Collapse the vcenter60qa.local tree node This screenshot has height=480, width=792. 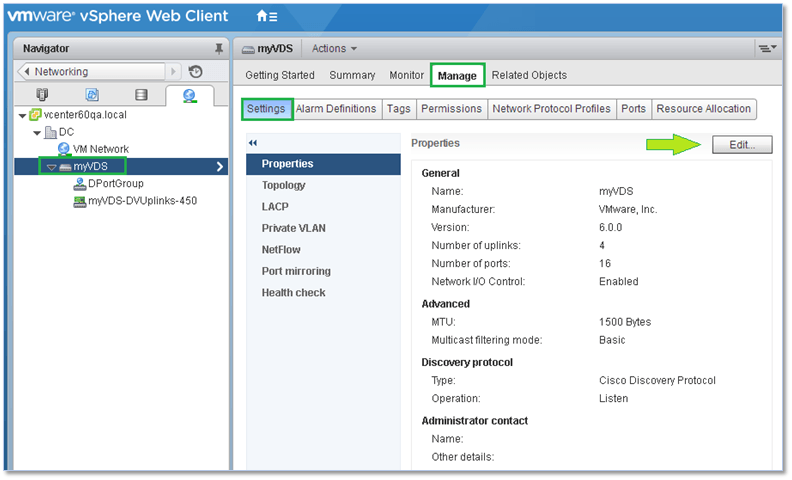(22, 116)
